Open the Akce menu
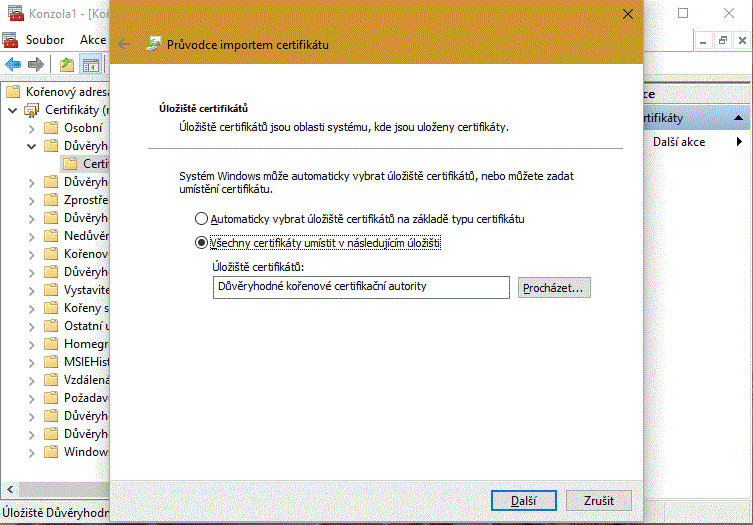The image size is (753, 525). point(93,40)
